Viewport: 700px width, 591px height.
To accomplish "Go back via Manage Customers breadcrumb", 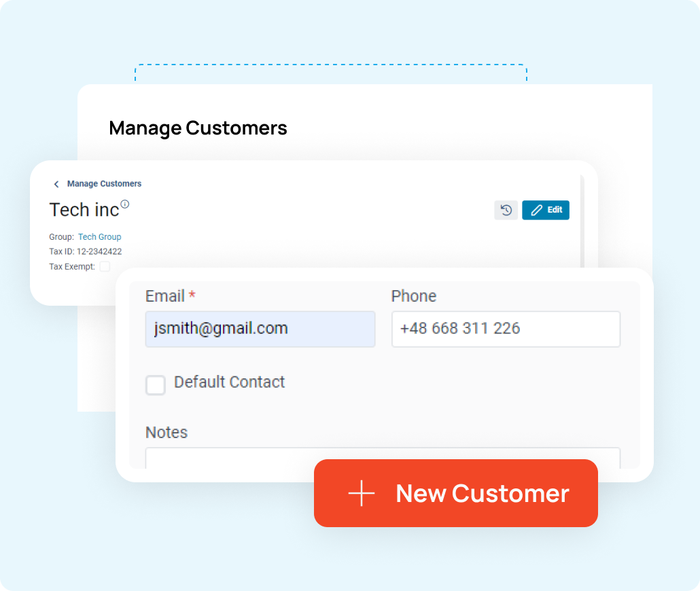I will coord(104,183).
